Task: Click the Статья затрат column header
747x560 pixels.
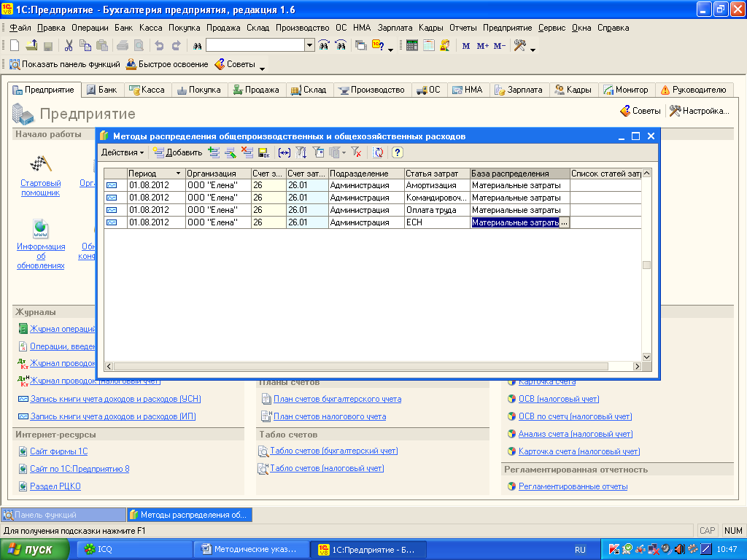Action: 437,174
